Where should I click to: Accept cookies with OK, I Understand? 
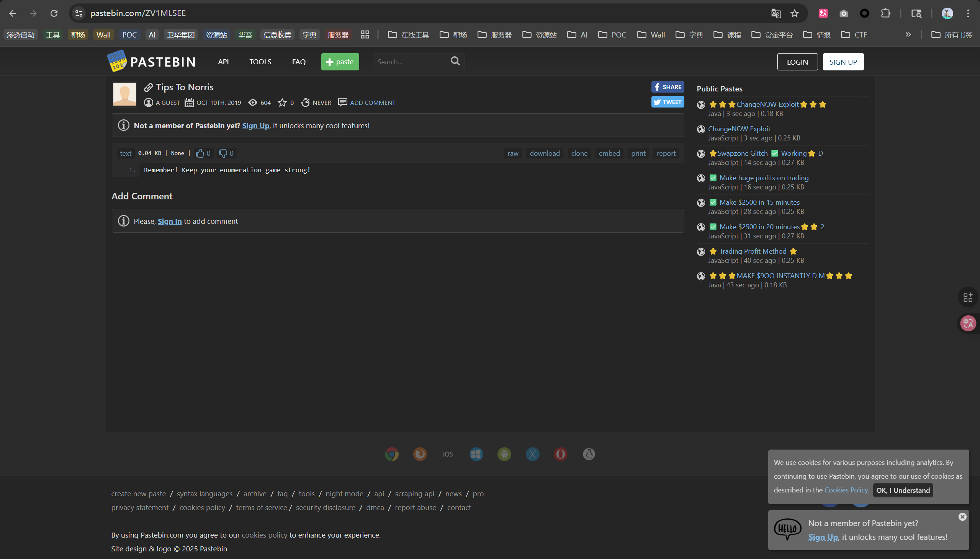pyautogui.click(x=902, y=490)
